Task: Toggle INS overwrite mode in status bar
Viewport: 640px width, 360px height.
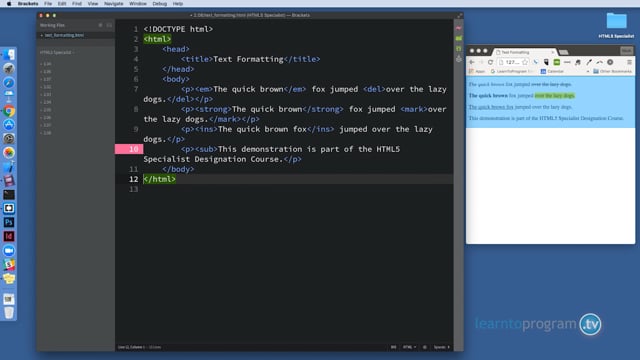Action: pos(393,347)
